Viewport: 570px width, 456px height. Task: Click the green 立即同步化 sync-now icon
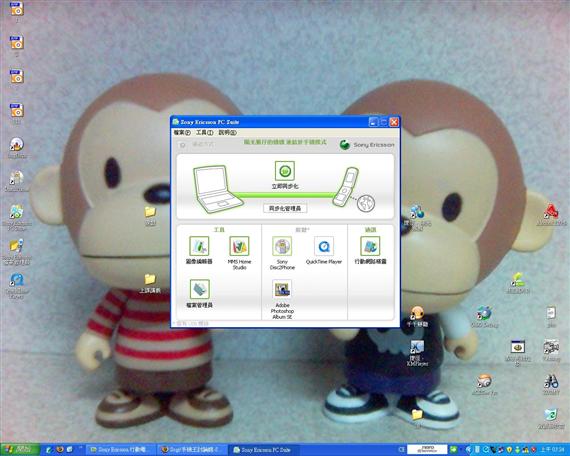pos(285,171)
